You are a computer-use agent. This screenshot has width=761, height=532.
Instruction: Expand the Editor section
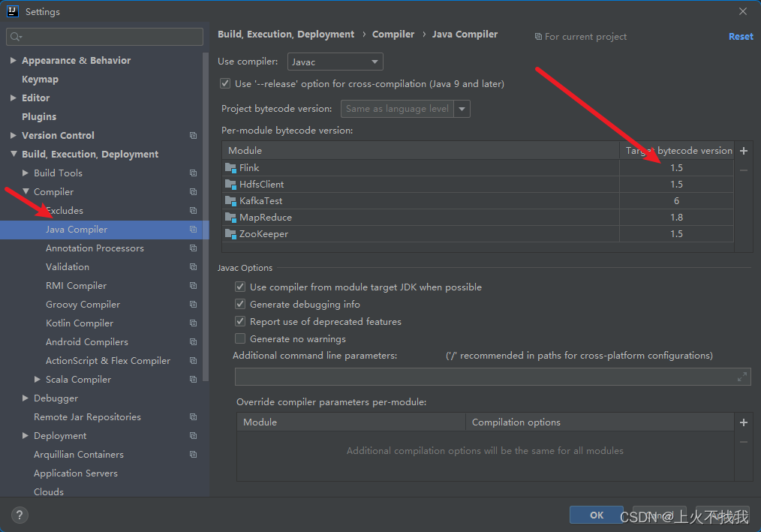click(x=14, y=98)
